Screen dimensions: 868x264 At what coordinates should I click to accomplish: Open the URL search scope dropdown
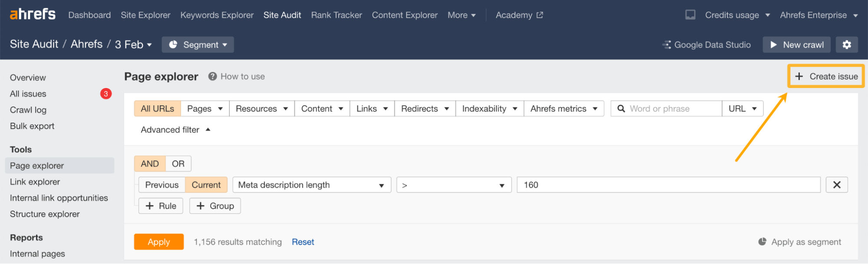[743, 108]
